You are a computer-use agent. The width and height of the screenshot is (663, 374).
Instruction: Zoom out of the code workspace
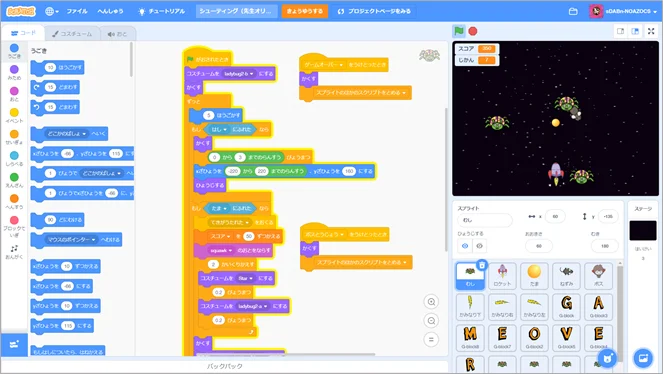click(431, 321)
